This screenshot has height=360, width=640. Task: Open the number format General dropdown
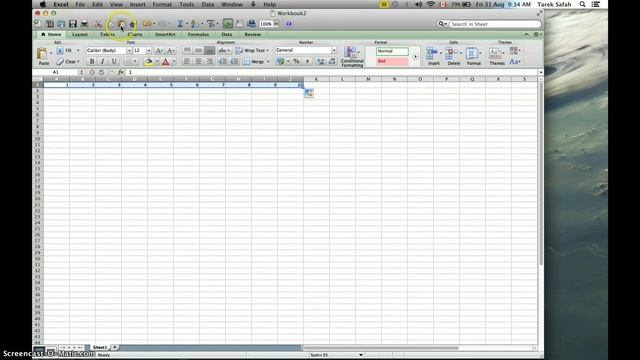pos(334,50)
